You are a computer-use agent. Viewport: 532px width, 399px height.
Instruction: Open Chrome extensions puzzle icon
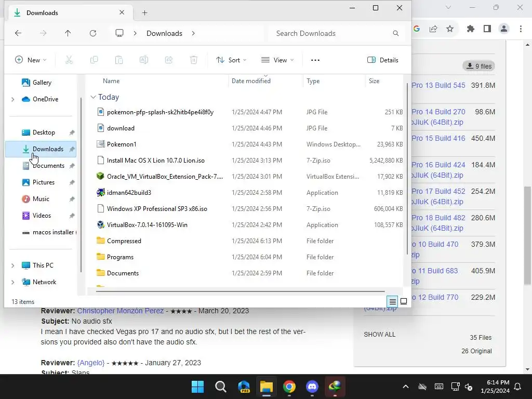click(x=471, y=29)
